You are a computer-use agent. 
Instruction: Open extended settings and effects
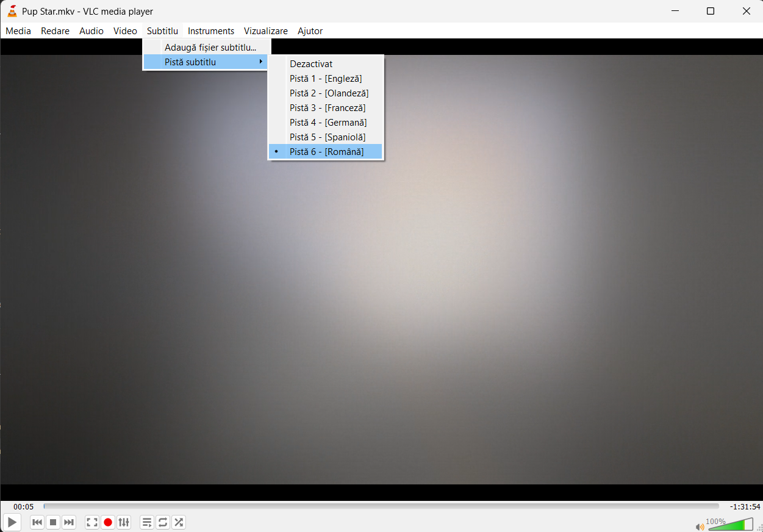click(124, 522)
